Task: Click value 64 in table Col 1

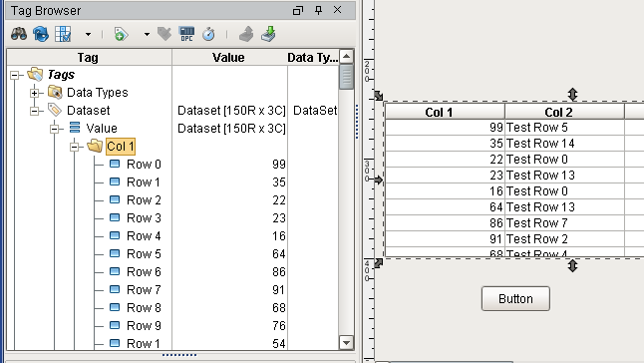Action: point(445,207)
